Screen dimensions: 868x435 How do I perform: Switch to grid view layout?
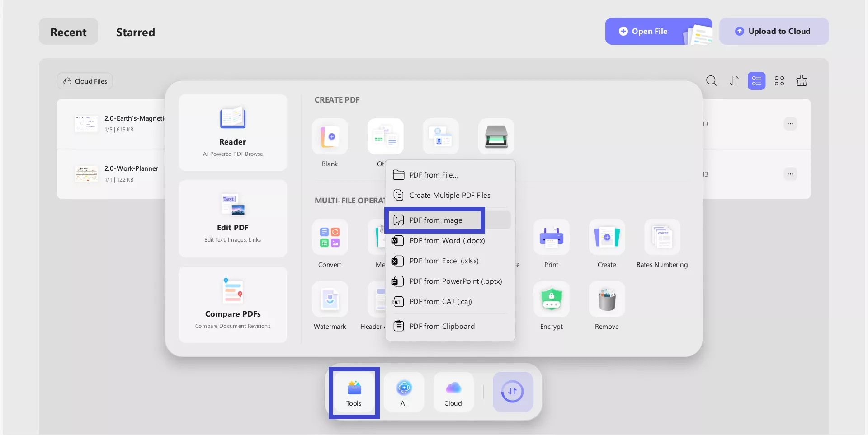coord(779,81)
